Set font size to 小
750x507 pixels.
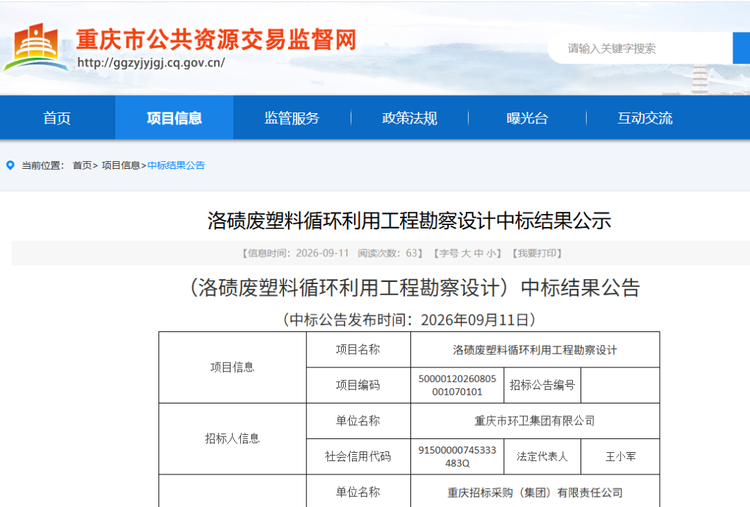point(491,254)
